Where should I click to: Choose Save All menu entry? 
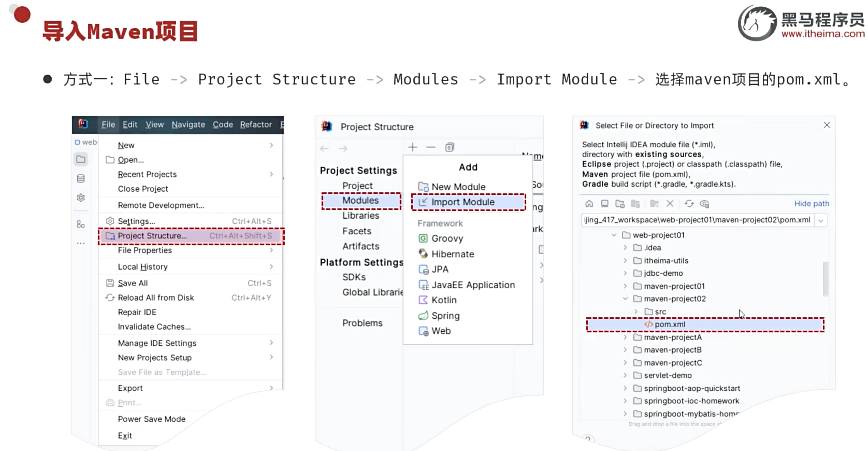coord(191,283)
